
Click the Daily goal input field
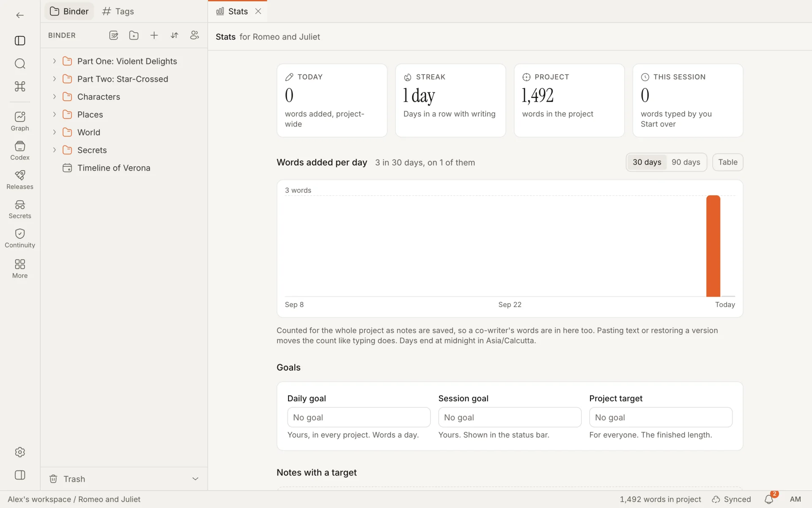pyautogui.click(x=359, y=417)
